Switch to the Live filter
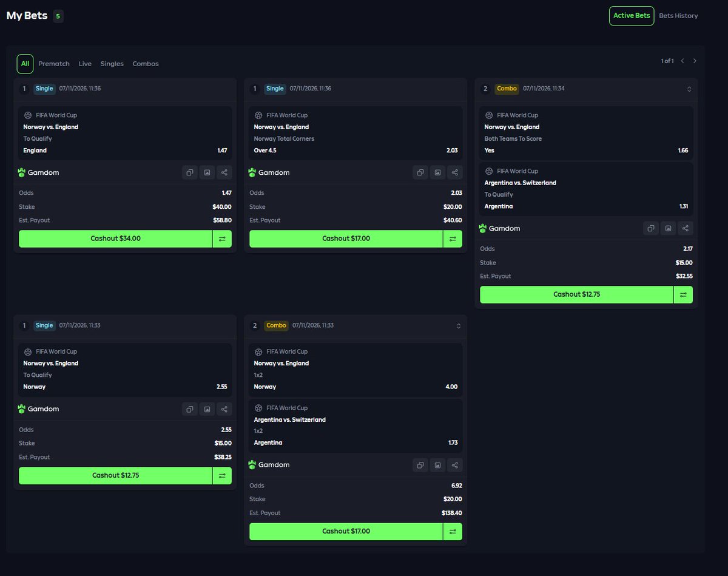Screen dimensions: 728x576 [x=85, y=64]
